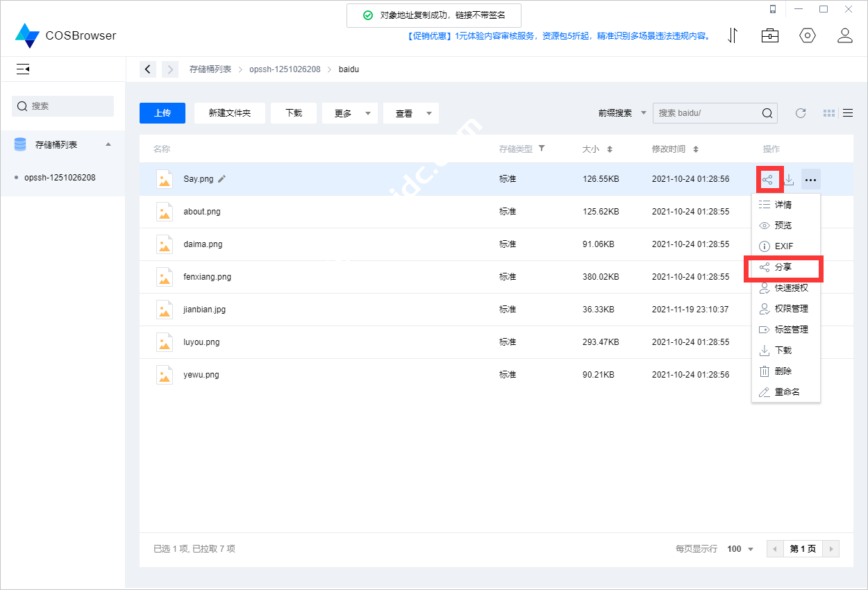This screenshot has width=868, height=590.
Task: Select the share icon next to Say.png
Action: click(769, 178)
